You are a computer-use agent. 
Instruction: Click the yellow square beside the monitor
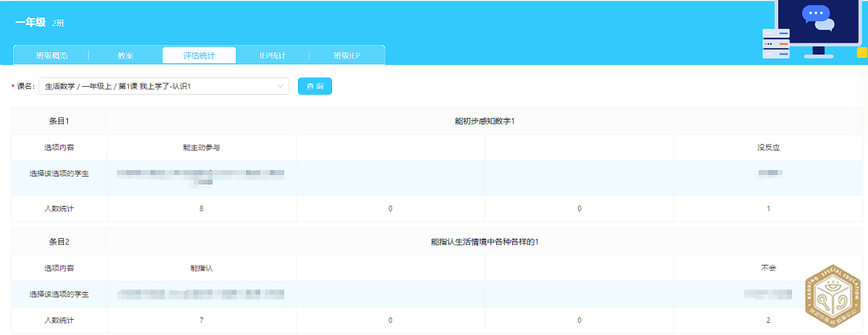861,53
